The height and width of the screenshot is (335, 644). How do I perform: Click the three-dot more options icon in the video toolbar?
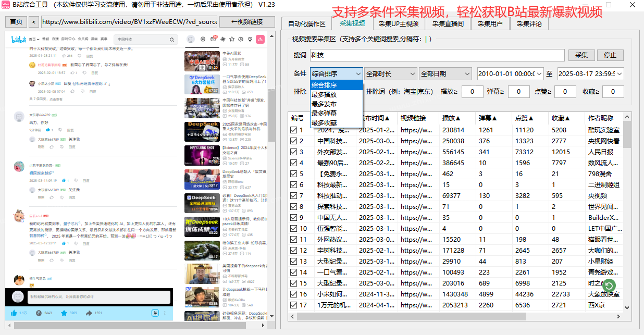click(x=165, y=313)
